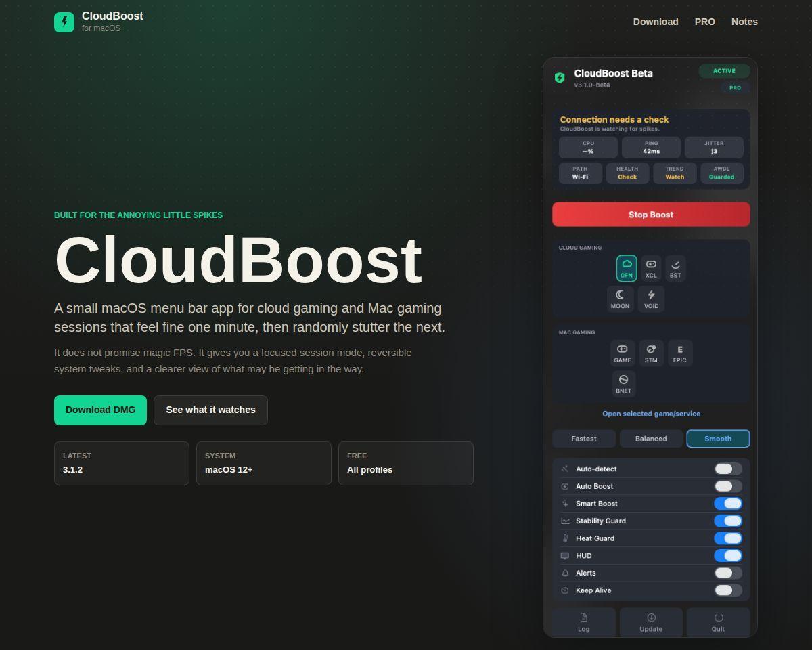Click 'Connection needs a check' heading
812x650 pixels.
coord(614,120)
